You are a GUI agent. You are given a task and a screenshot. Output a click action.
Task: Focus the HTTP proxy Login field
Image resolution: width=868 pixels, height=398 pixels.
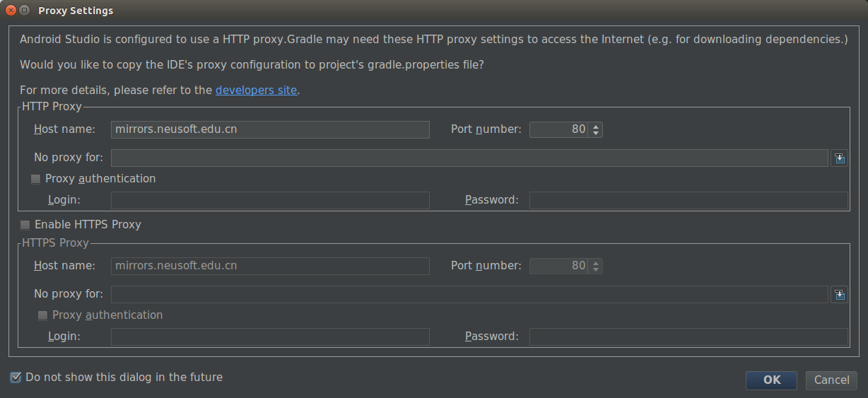coord(270,200)
